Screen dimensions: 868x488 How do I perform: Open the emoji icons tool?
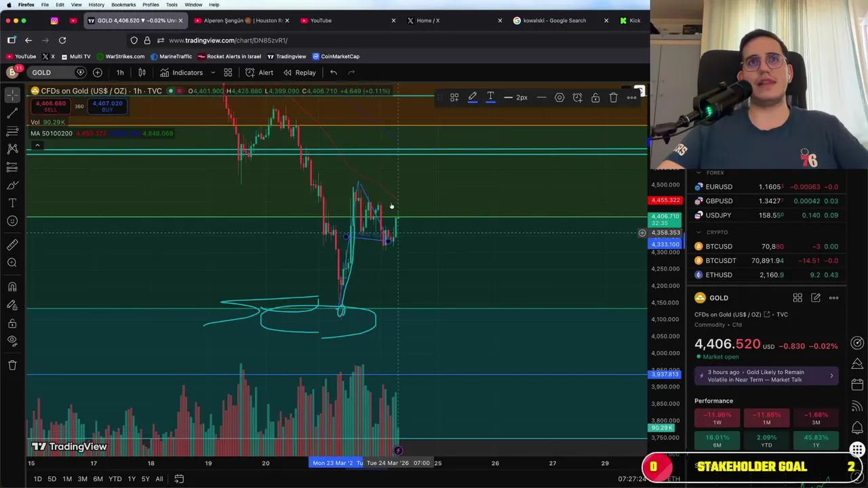pyautogui.click(x=12, y=220)
